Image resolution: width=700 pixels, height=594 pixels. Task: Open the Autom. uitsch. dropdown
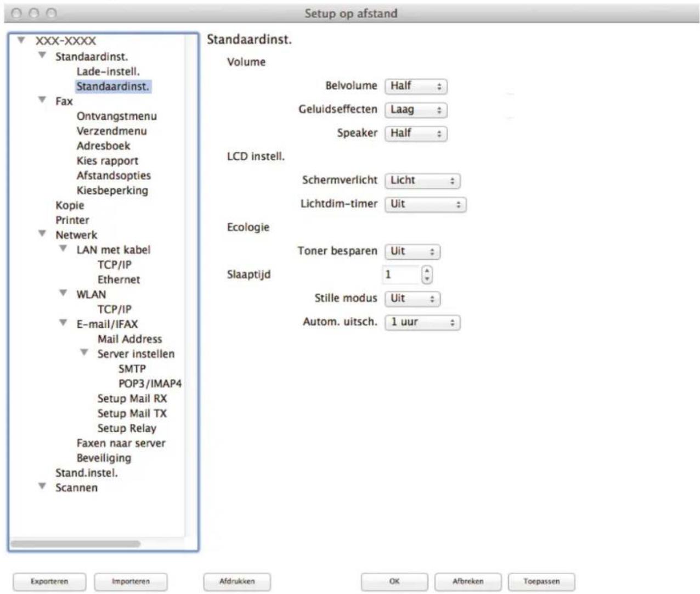tap(422, 322)
